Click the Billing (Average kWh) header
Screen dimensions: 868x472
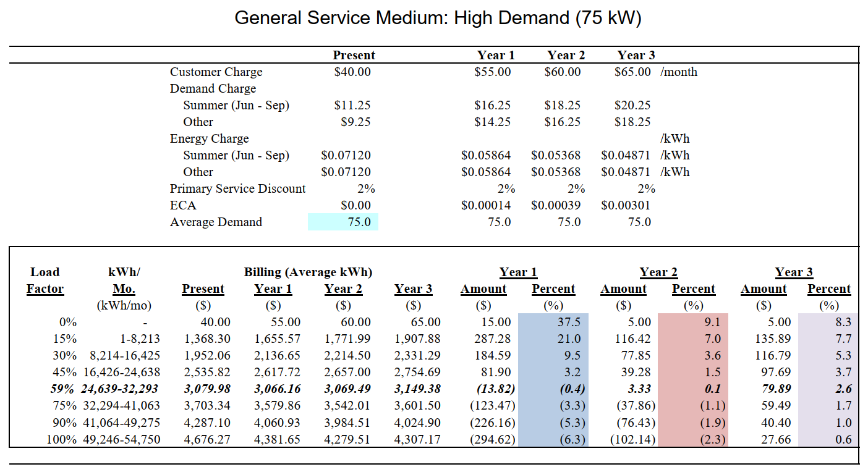308,272
